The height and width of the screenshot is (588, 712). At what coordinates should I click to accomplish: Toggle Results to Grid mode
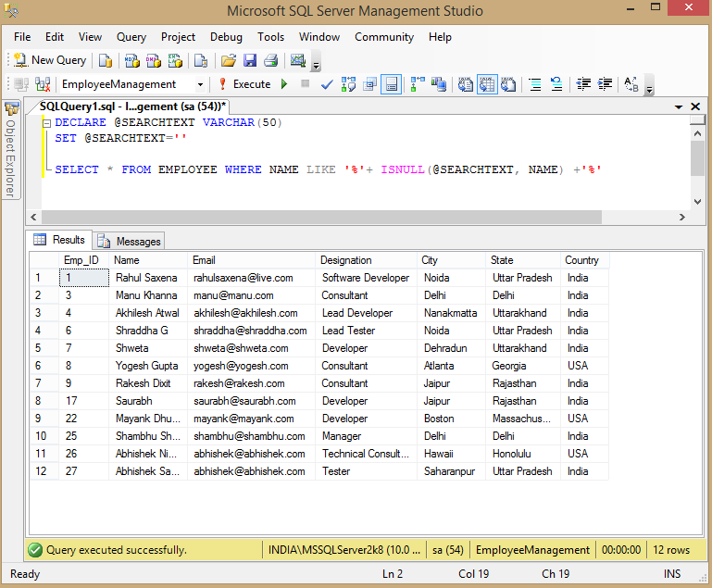click(487, 84)
